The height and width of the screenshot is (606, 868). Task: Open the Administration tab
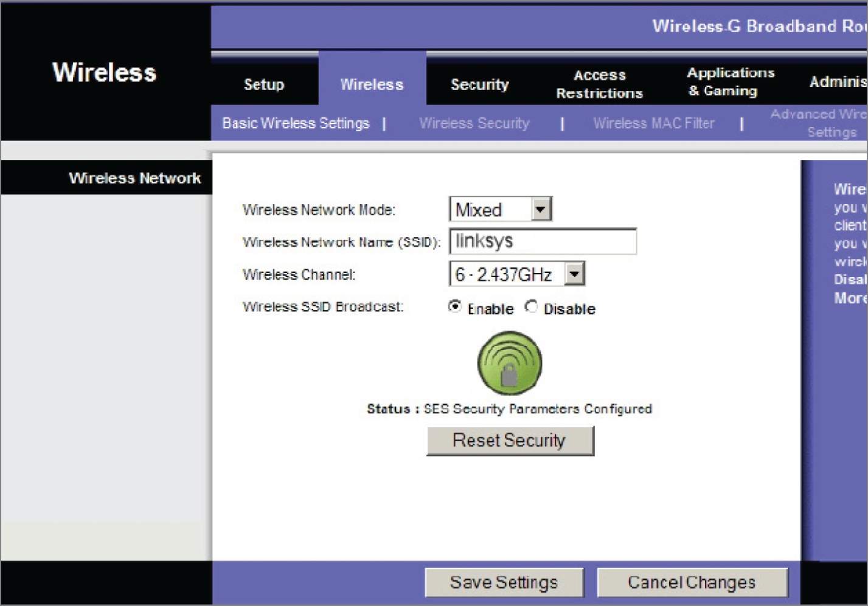(838, 81)
